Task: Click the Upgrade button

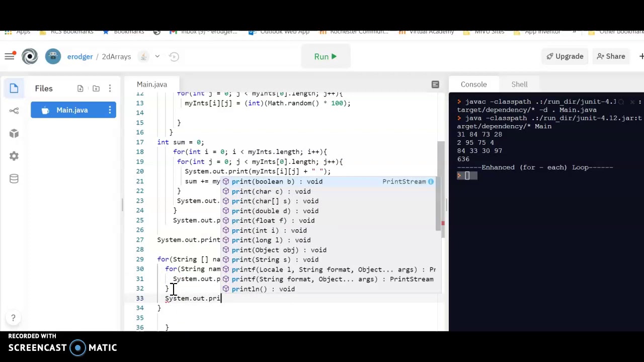Action: tap(565, 56)
